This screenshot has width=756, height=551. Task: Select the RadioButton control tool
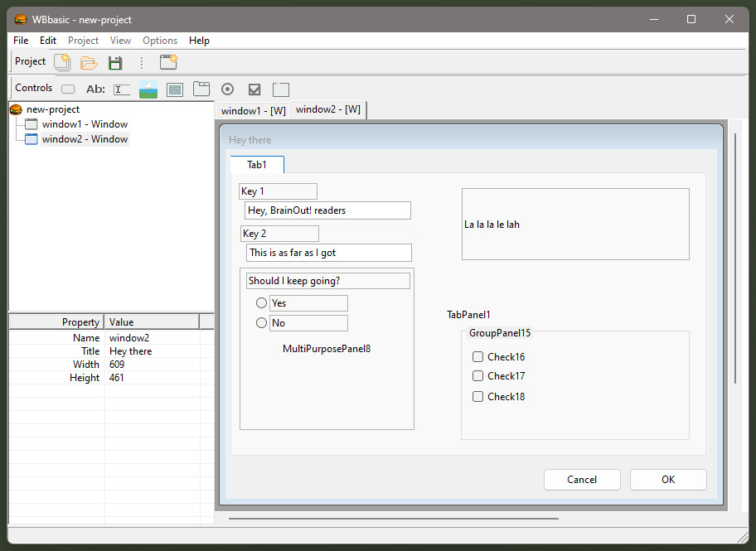tap(227, 89)
